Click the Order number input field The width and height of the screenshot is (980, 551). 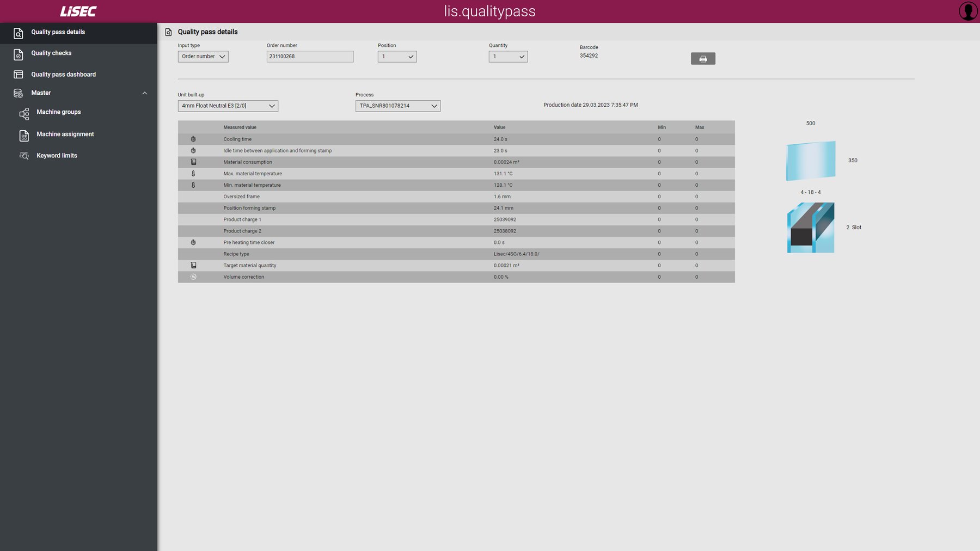(310, 57)
